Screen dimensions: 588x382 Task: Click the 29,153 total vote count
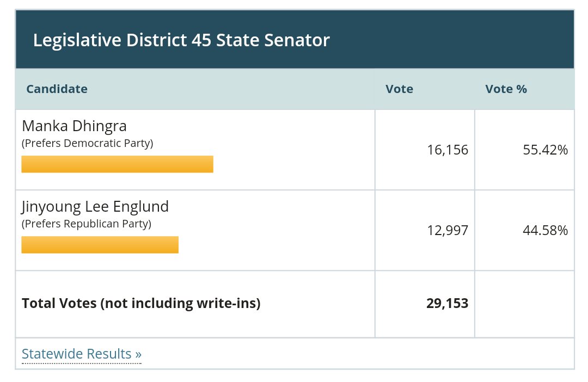[448, 303]
